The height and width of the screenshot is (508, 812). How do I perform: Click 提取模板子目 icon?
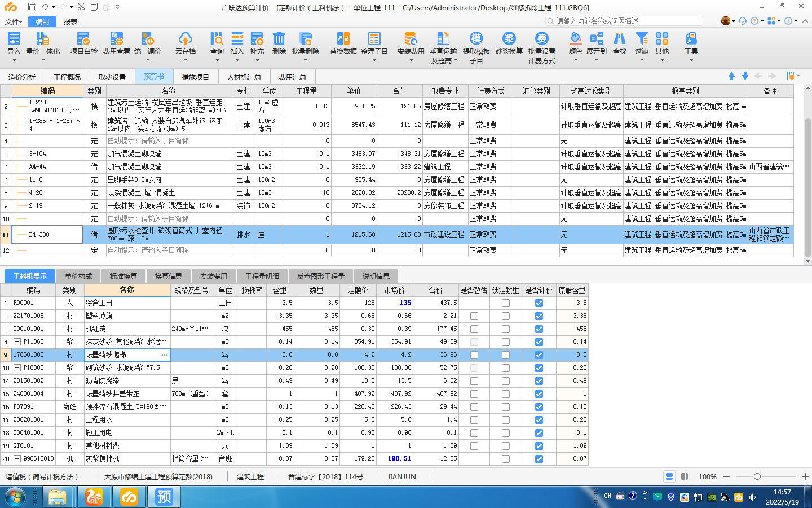(476, 38)
